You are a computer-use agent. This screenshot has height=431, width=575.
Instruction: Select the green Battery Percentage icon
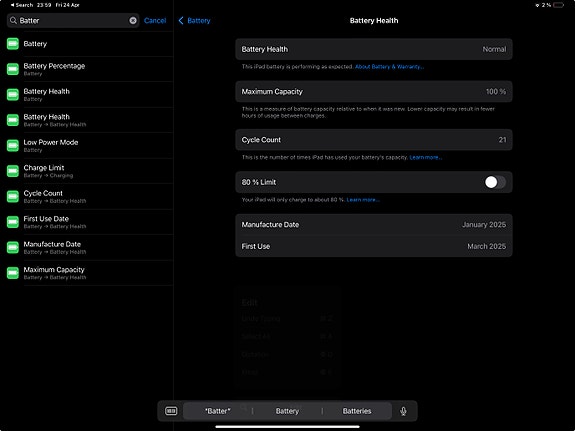tap(13, 69)
